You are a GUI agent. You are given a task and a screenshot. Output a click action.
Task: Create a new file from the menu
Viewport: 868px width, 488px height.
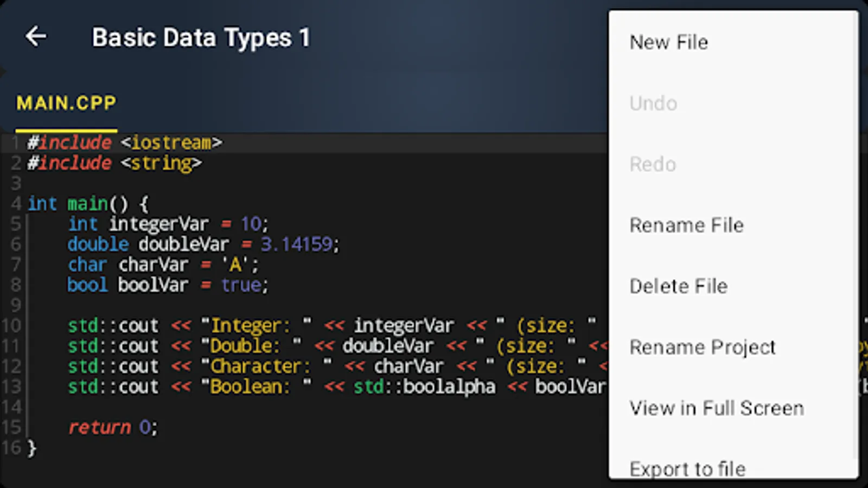pyautogui.click(x=668, y=42)
